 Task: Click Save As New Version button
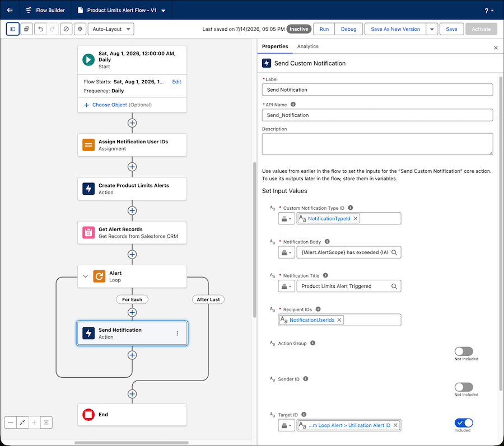pyautogui.click(x=395, y=29)
